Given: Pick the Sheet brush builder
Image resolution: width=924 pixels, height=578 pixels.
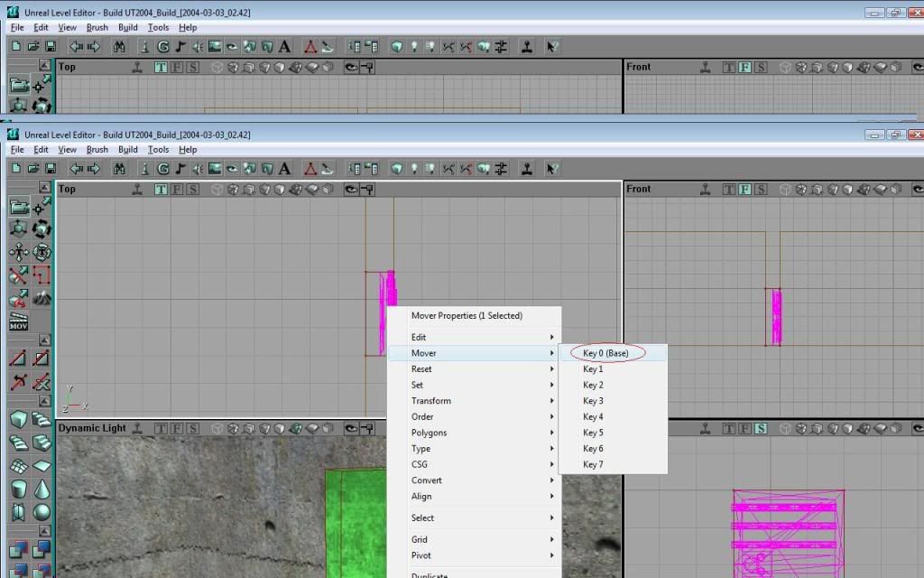Looking at the screenshot, I should (x=42, y=466).
